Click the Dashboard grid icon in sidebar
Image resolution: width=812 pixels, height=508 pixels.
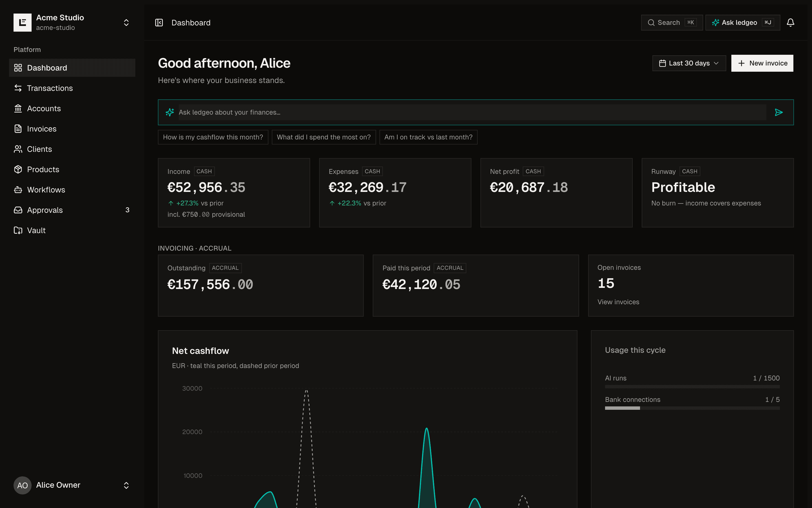18,68
